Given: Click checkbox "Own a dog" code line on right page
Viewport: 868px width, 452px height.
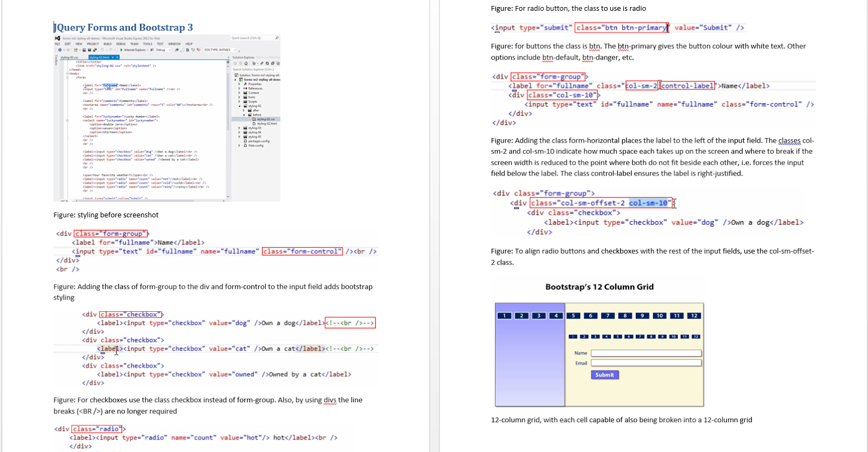Looking at the screenshot, I should (x=674, y=222).
